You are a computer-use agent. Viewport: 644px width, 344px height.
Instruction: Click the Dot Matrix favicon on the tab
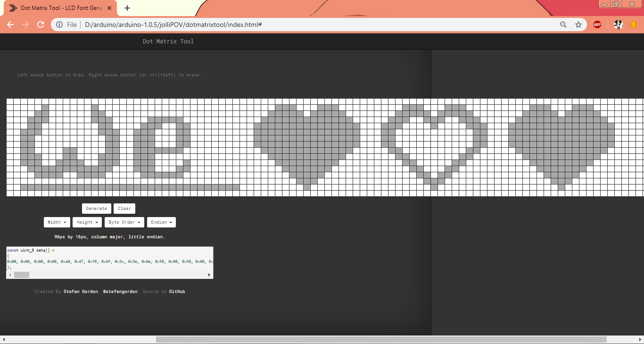(x=13, y=8)
